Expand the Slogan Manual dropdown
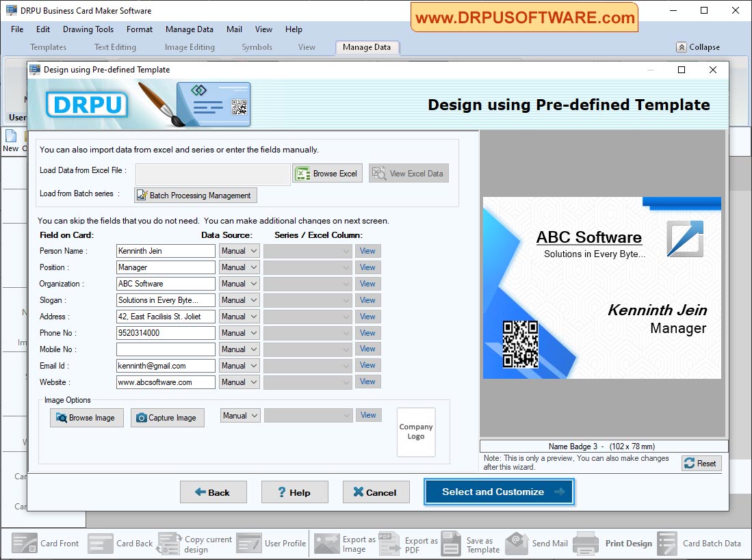Screen dimensions: 752x560 (239, 299)
